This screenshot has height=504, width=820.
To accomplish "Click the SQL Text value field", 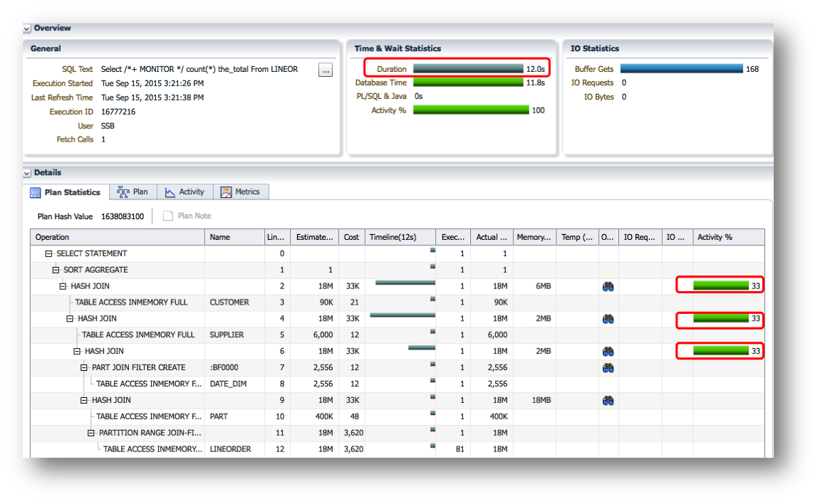I will point(199,69).
